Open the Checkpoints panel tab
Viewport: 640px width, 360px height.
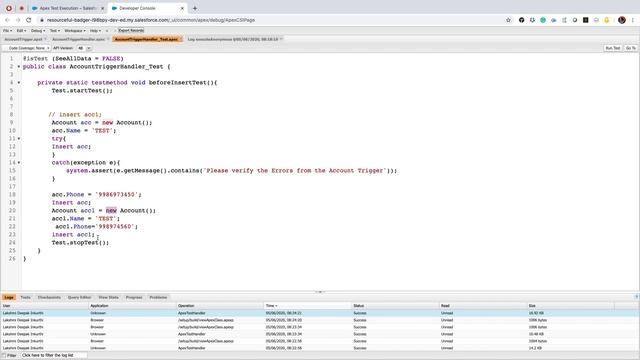(x=49, y=297)
